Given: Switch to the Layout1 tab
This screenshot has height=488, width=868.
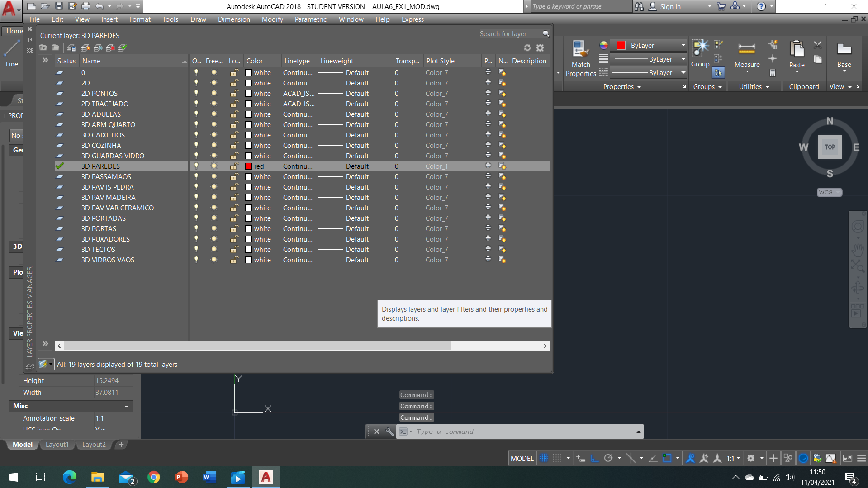Looking at the screenshot, I should (x=57, y=445).
